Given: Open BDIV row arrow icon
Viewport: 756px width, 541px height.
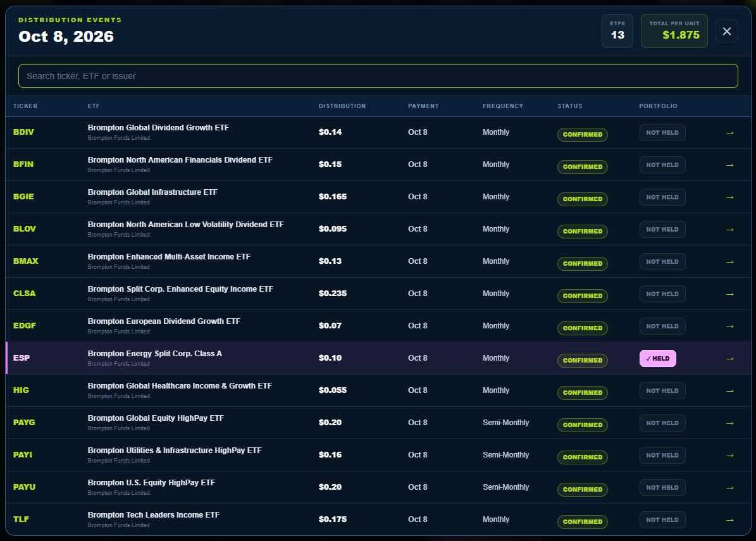Looking at the screenshot, I should tap(729, 133).
